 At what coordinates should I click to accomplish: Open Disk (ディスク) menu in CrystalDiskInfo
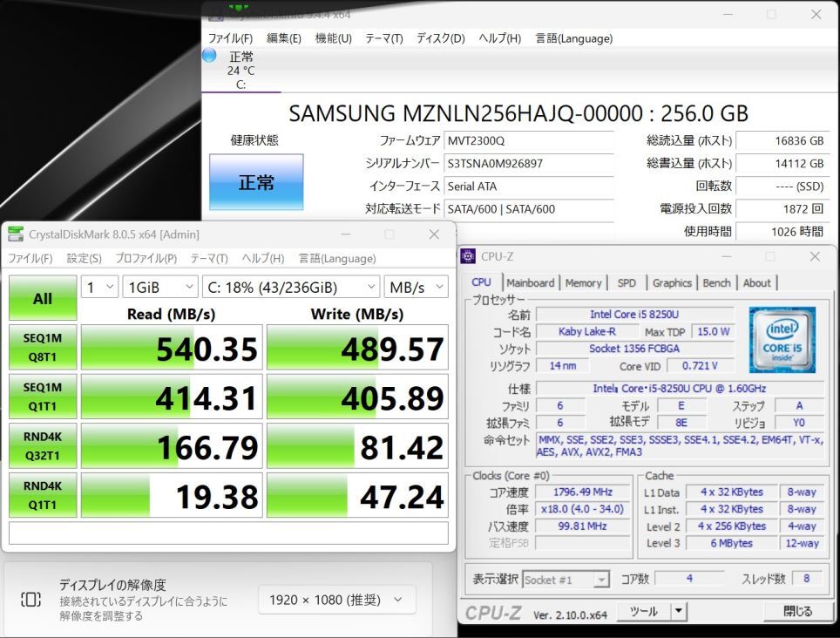(440, 38)
